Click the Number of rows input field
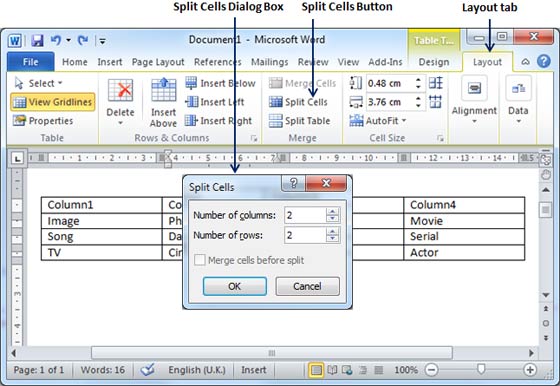560x386 pixels. 306,235
